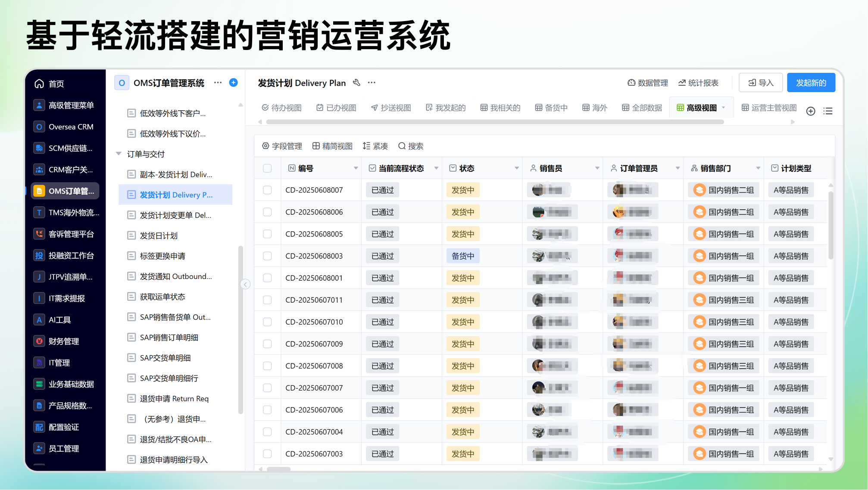Open the 编号 column dropdown arrow
The width and height of the screenshot is (868, 490).
[356, 168]
